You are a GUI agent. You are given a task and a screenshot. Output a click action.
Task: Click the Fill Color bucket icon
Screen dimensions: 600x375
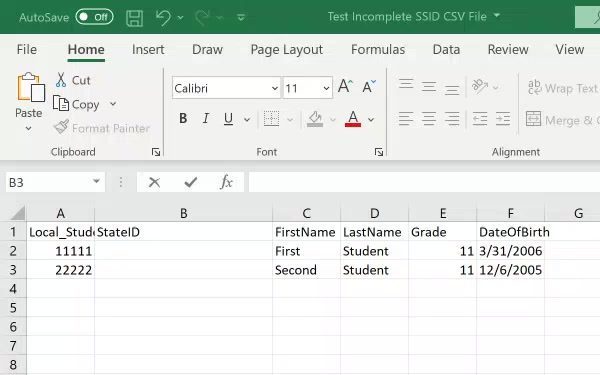(315, 119)
